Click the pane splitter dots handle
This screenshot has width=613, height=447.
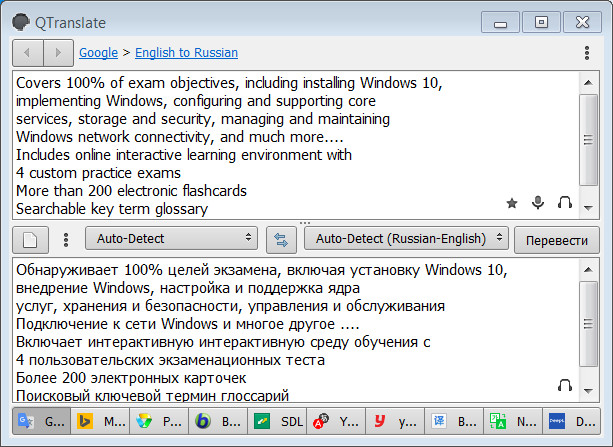coord(305,223)
